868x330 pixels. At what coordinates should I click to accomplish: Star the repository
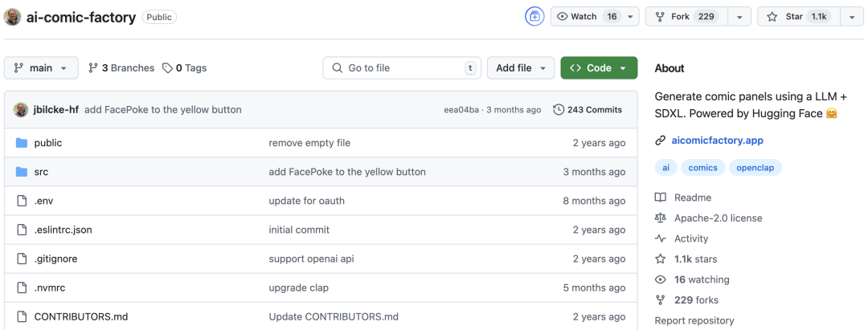click(x=799, y=17)
